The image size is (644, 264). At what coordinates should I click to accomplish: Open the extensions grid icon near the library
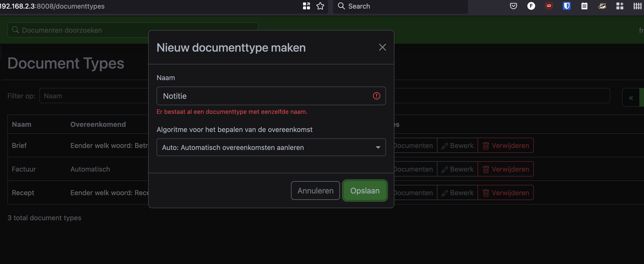[x=620, y=6]
